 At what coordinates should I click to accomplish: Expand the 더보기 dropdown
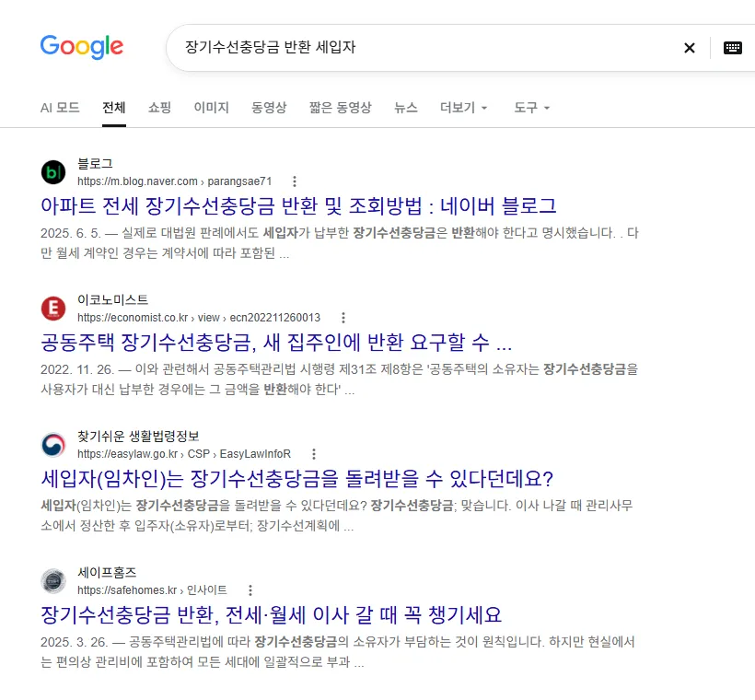(x=464, y=108)
